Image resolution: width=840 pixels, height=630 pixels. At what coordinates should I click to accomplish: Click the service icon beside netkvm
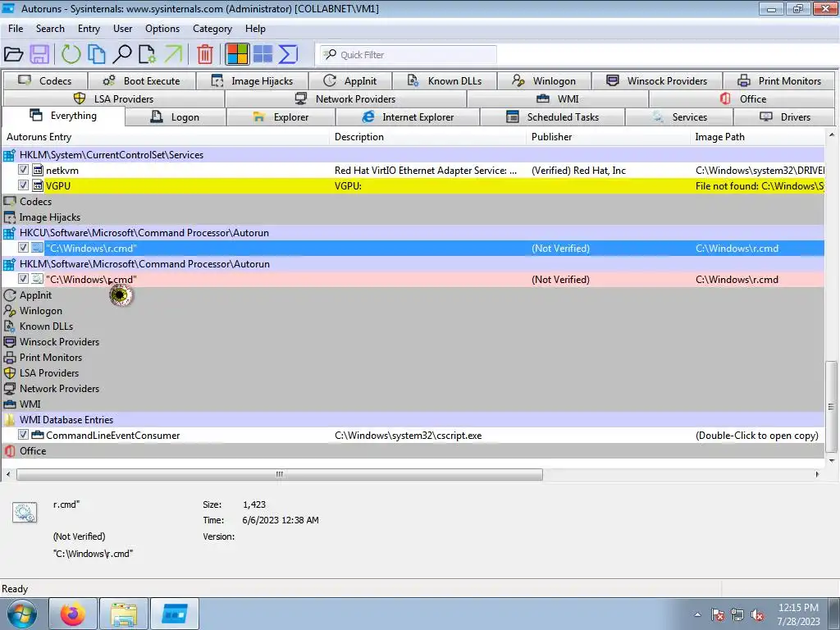pyautogui.click(x=38, y=171)
